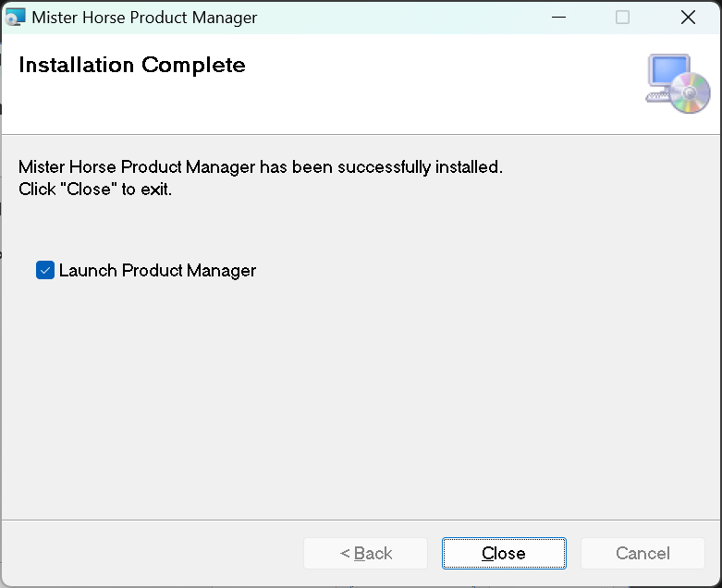Minimize the installer window

[558, 17]
